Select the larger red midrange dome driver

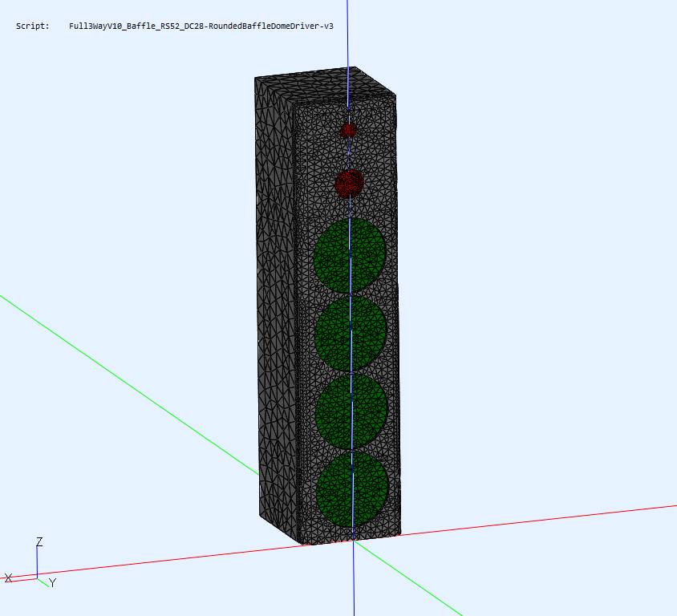pyautogui.click(x=349, y=184)
